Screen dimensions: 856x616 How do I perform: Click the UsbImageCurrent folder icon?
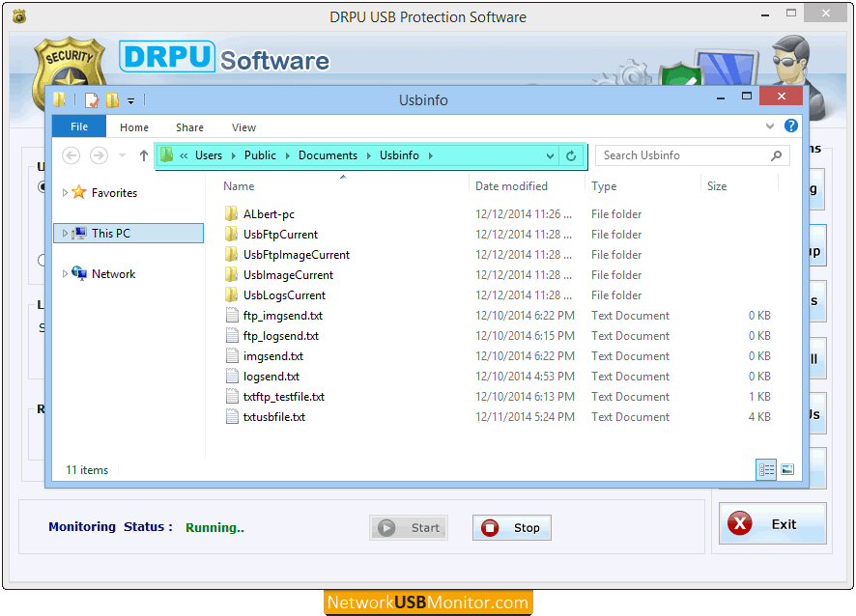coord(232,274)
